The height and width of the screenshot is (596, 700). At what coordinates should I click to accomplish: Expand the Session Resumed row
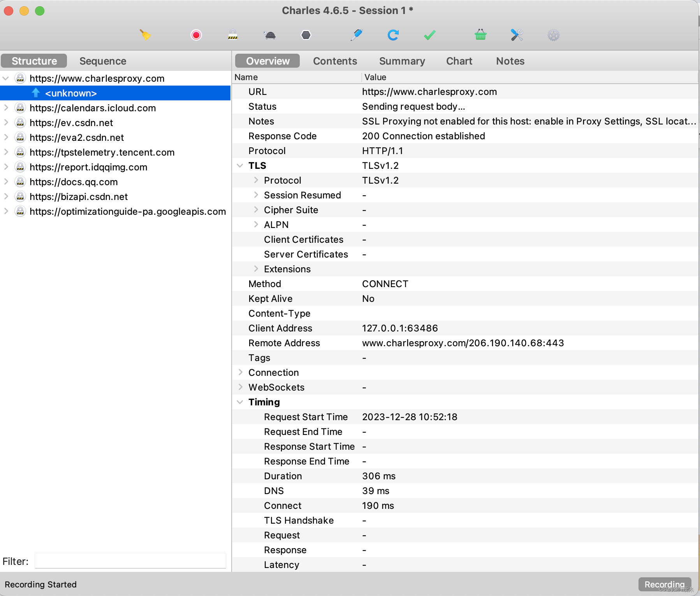pos(256,195)
